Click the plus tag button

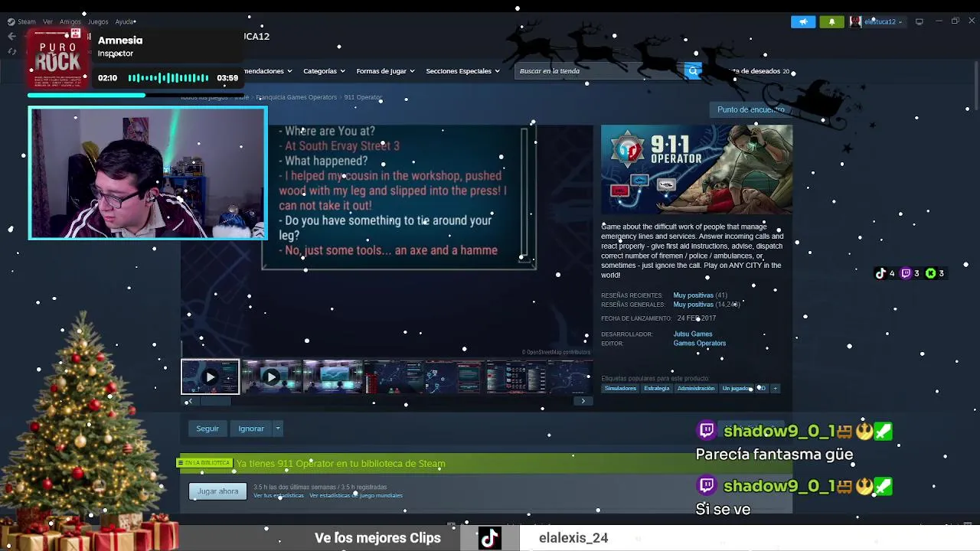coord(775,389)
